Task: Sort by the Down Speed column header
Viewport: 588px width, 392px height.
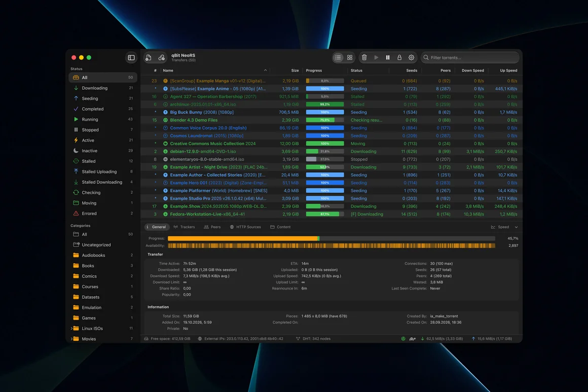Action: [472, 70]
